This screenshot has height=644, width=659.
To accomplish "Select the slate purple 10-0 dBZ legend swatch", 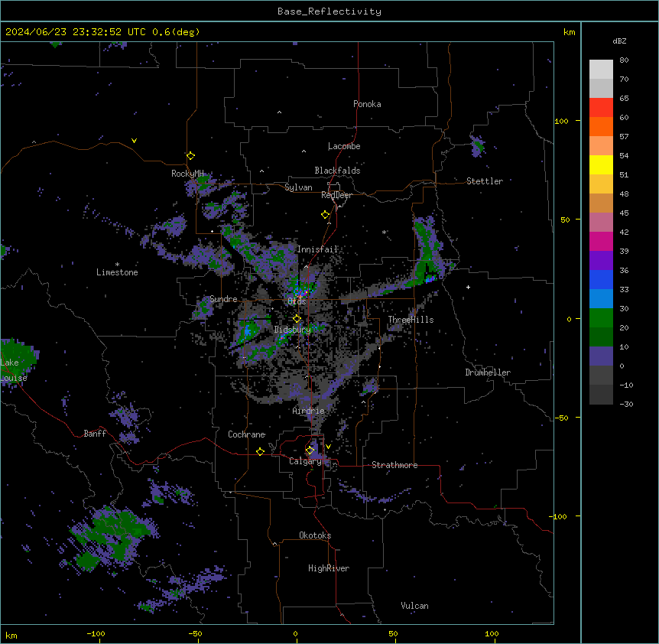I will (601, 356).
